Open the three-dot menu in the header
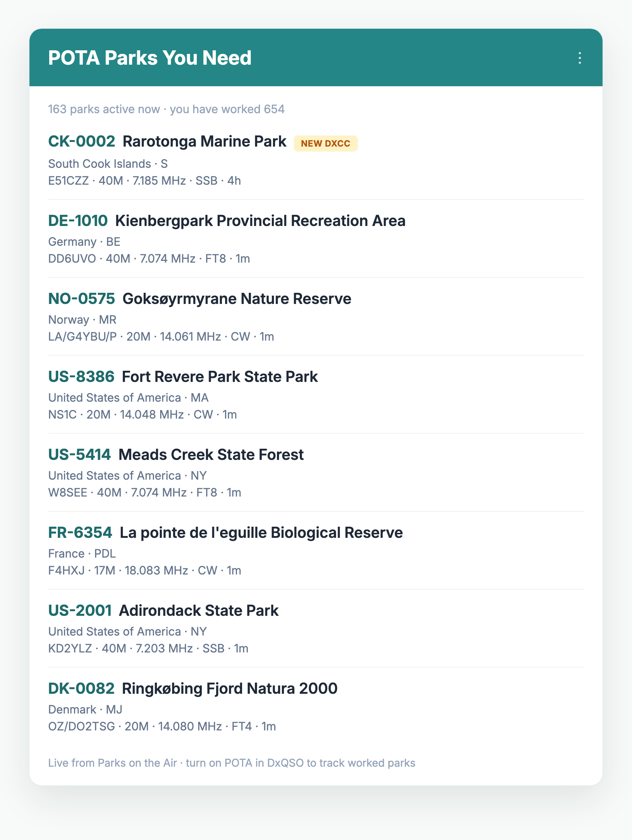632x840 pixels. tap(579, 58)
